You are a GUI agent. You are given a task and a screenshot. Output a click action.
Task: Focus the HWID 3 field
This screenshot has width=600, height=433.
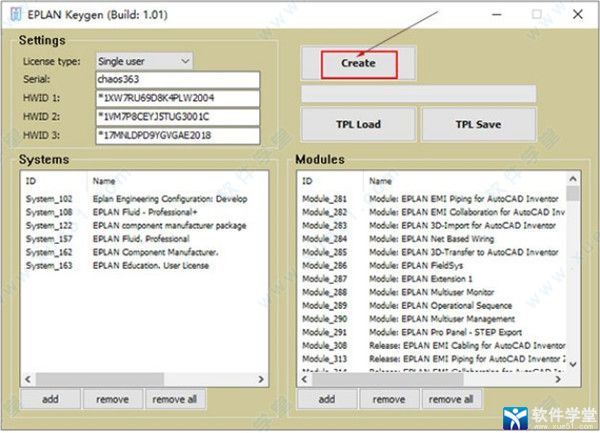[x=178, y=135]
